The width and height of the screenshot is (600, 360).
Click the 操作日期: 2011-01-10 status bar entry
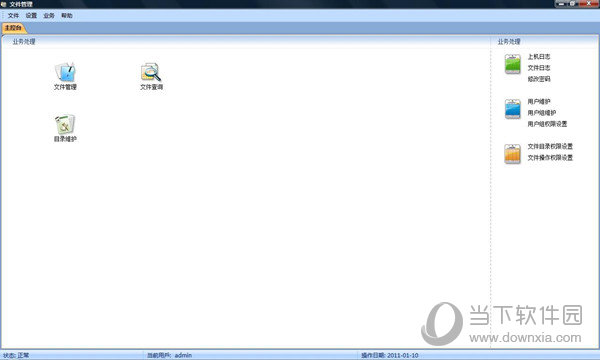click(390, 355)
